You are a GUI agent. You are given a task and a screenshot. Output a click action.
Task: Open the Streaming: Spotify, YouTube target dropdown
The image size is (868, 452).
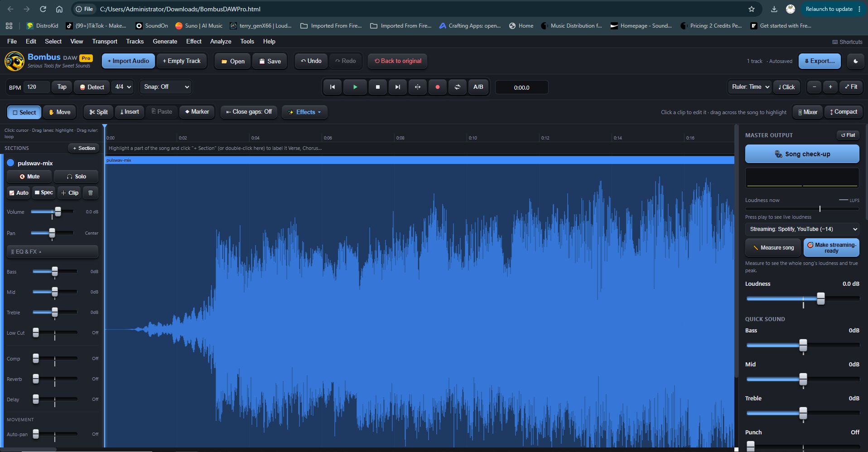802,229
